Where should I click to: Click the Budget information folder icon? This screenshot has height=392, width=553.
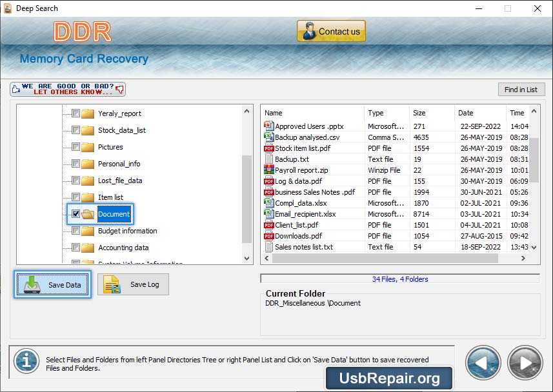point(88,231)
